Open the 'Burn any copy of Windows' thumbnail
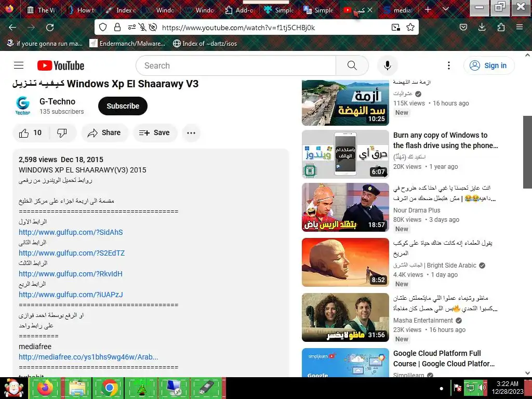Image resolution: width=532 pixels, height=399 pixels. coord(345,154)
